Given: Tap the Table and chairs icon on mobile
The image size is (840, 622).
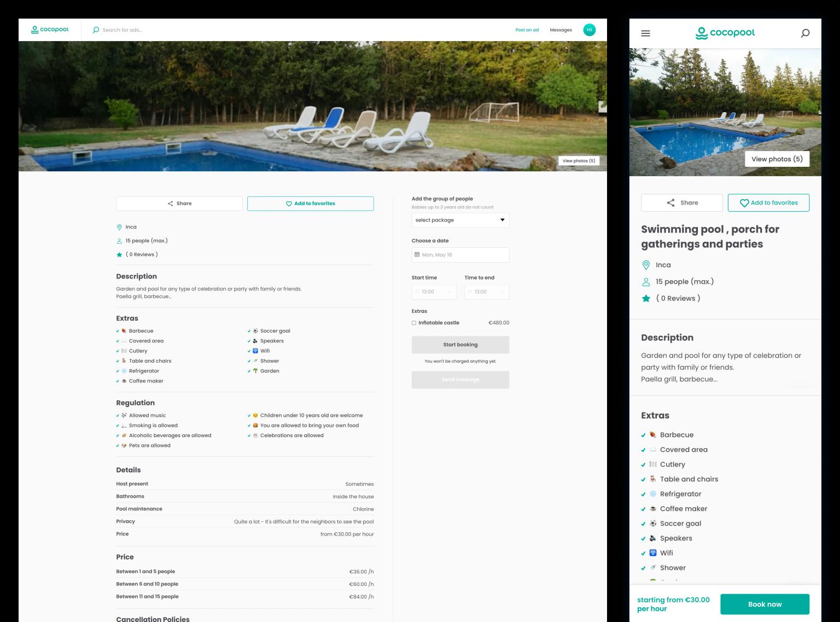Looking at the screenshot, I should pos(653,479).
